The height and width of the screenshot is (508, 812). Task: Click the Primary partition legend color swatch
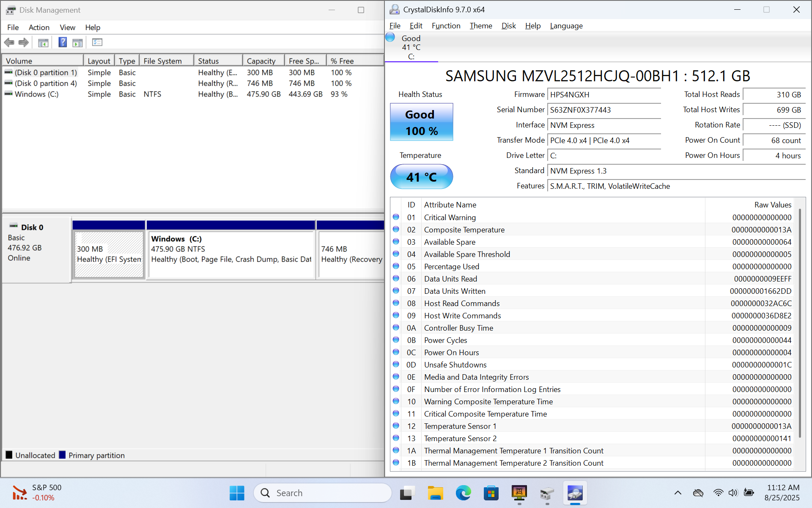pyautogui.click(x=62, y=455)
